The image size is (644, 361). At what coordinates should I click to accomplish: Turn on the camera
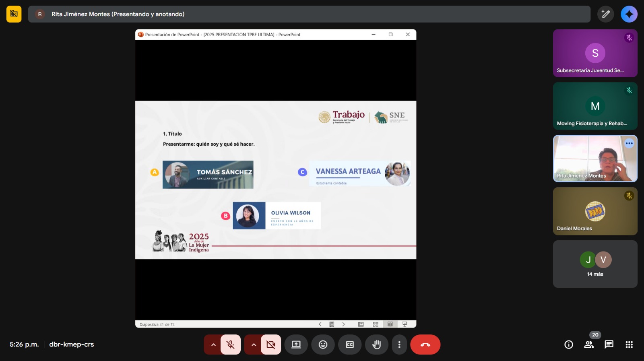coord(271,344)
